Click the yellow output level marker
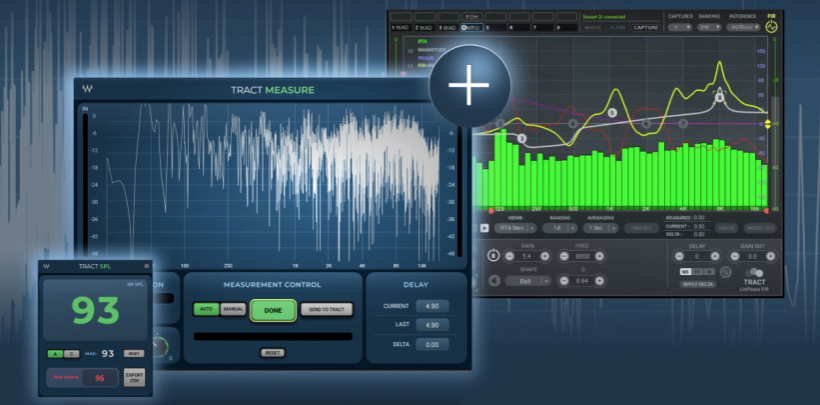The width and height of the screenshot is (820, 405). [x=767, y=124]
